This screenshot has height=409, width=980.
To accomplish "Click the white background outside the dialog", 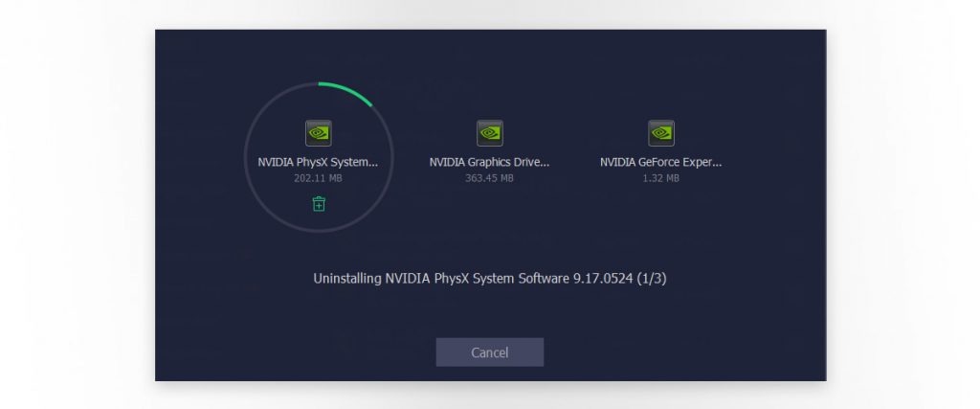I will pyautogui.click(x=75, y=206).
